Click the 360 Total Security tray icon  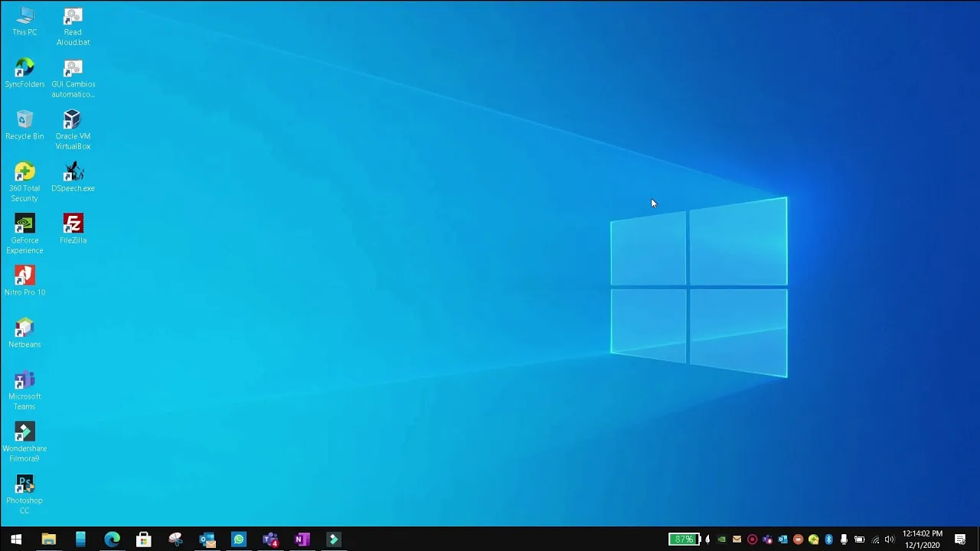point(813,540)
